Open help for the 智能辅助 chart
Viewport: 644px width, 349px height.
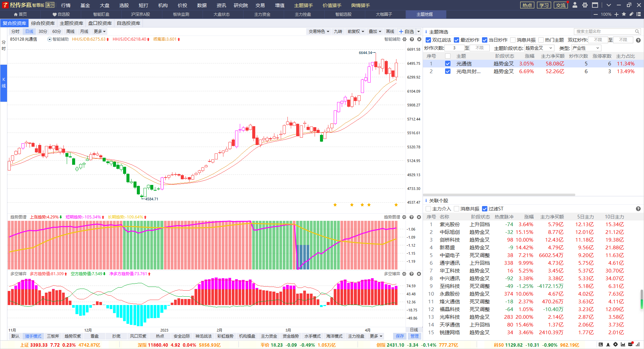point(412,39)
